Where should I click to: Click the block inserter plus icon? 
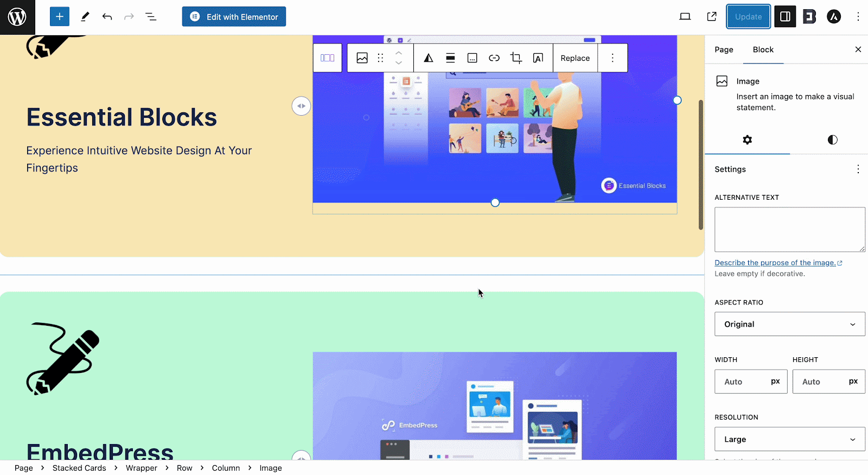[x=60, y=17]
